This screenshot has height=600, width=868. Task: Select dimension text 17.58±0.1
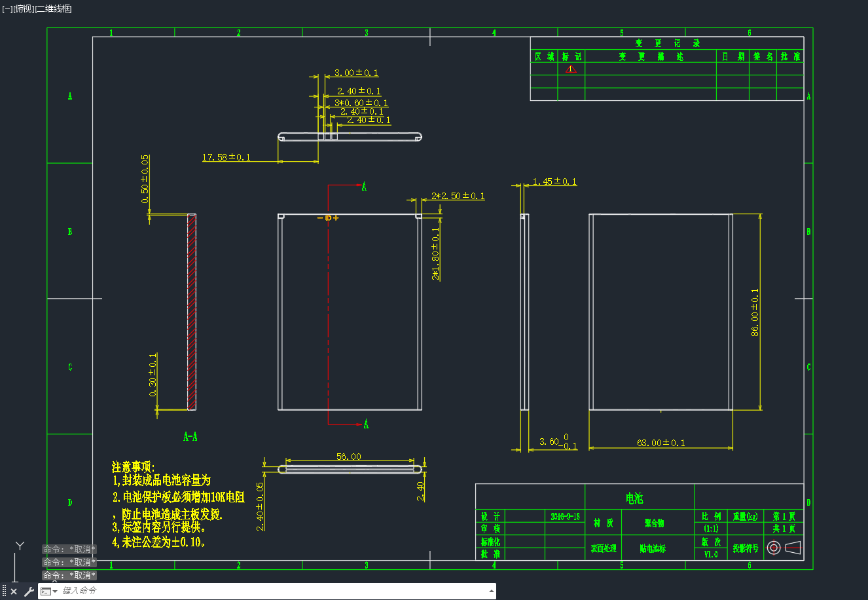coord(226,157)
